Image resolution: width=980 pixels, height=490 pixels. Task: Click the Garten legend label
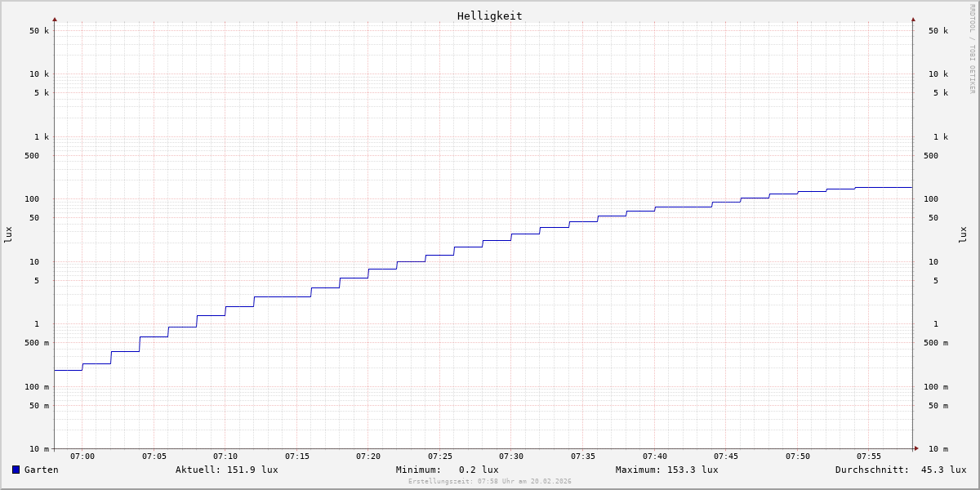(41, 470)
